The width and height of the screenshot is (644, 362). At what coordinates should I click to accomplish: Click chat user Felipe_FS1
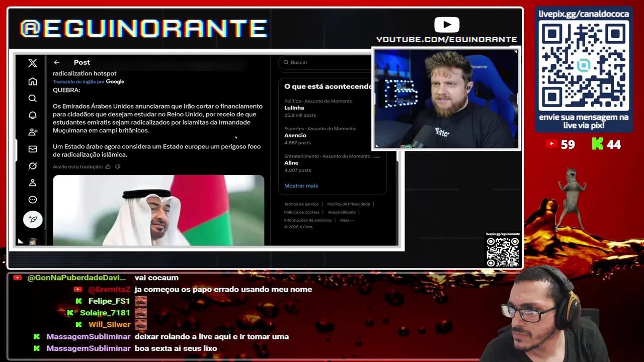click(x=109, y=301)
